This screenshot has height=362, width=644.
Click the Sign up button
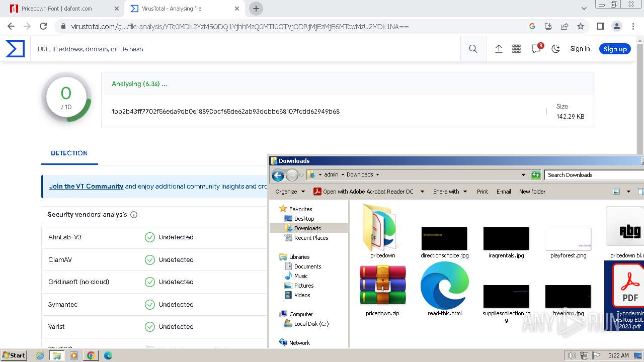615,49
